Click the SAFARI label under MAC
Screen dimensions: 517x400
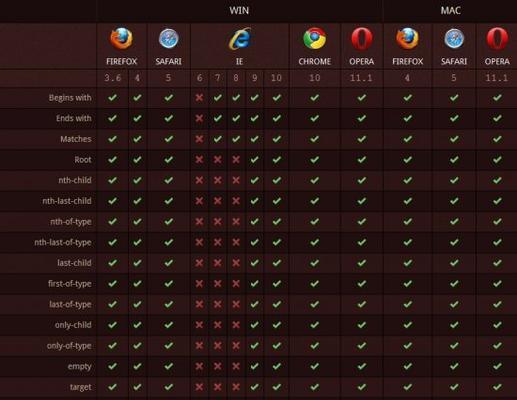coord(454,62)
